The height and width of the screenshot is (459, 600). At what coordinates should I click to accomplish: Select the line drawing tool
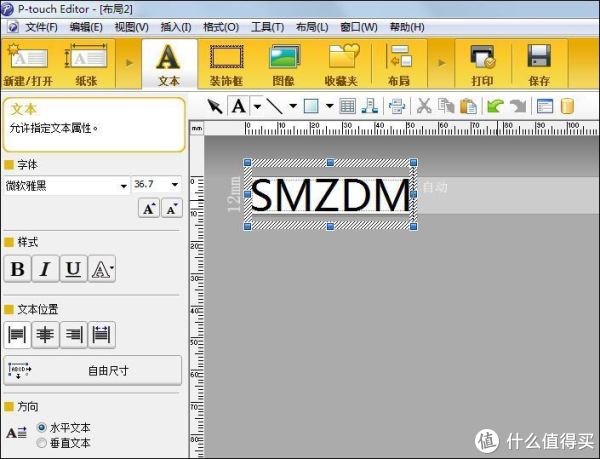(x=275, y=106)
